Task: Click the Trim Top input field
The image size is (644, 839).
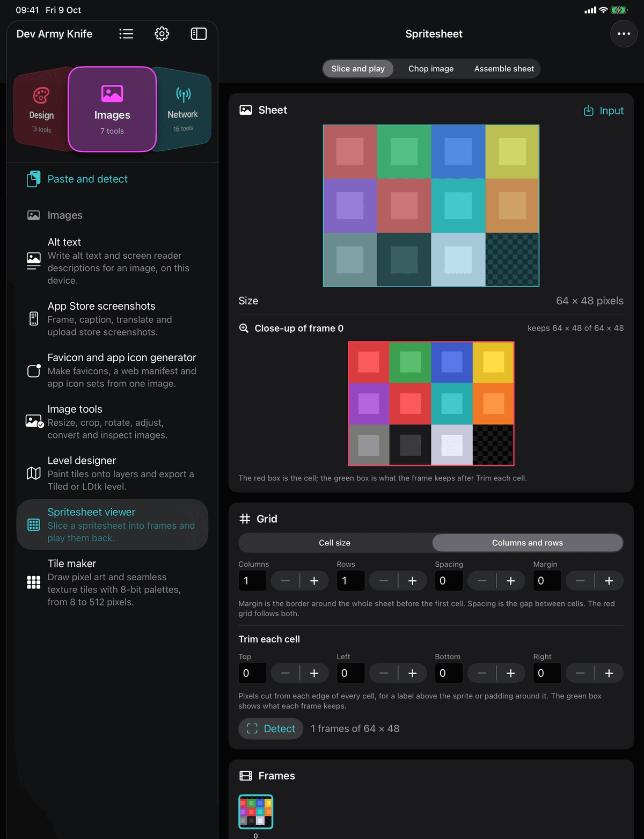Action: coord(252,673)
